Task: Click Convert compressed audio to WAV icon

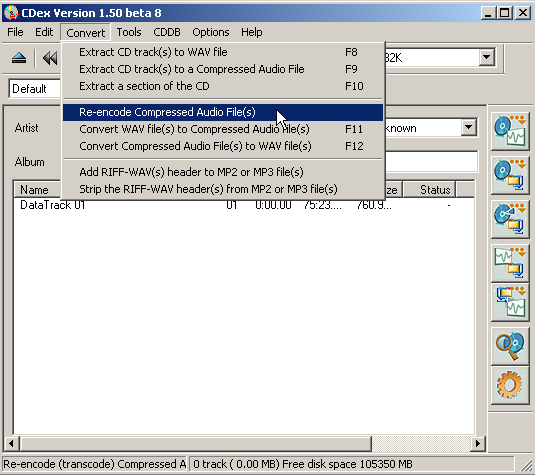Action: point(510,302)
